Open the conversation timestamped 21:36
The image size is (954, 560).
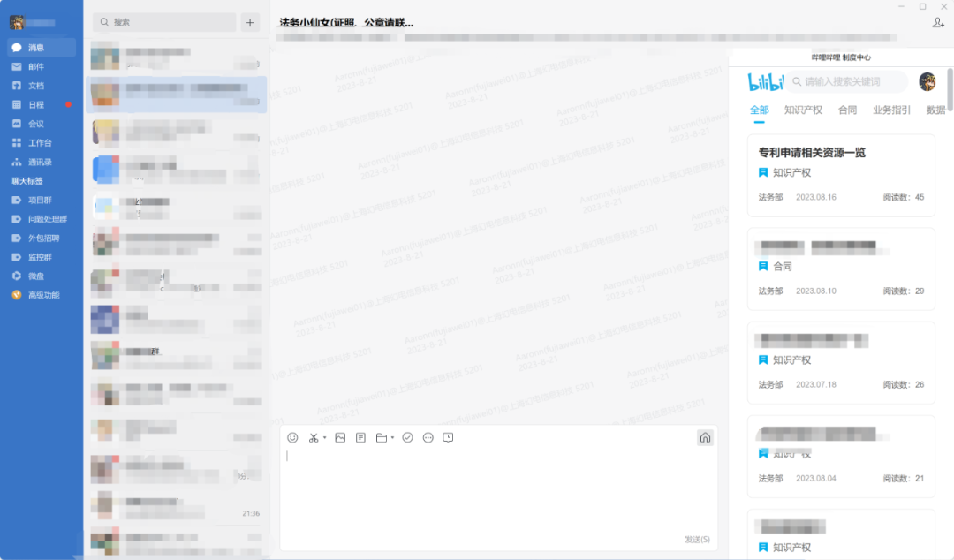point(176,505)
